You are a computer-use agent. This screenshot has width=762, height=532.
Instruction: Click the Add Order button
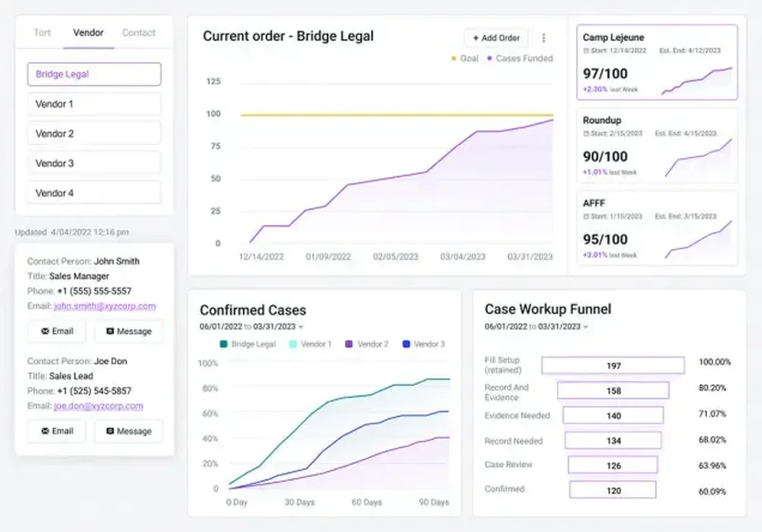click(x=496, y=37)
